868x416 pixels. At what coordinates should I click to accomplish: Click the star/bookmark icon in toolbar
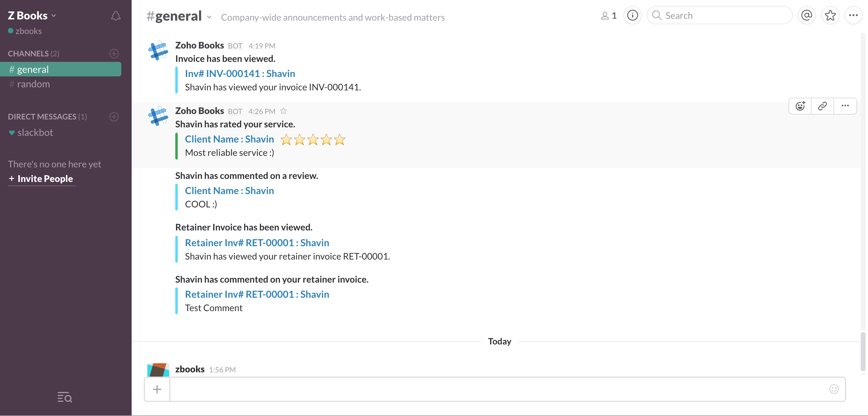tap(830, 15)
